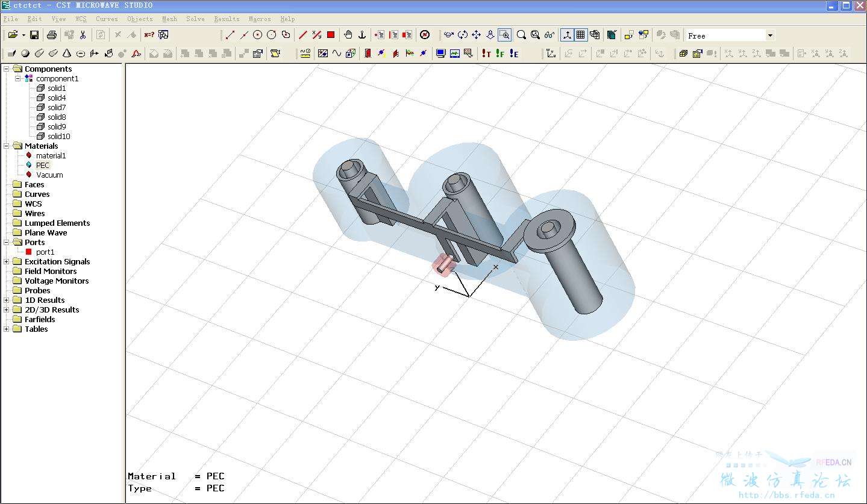Click the red prohibition stop icon
The height and width of the screenshot is (504, 867).
[425, 35]
